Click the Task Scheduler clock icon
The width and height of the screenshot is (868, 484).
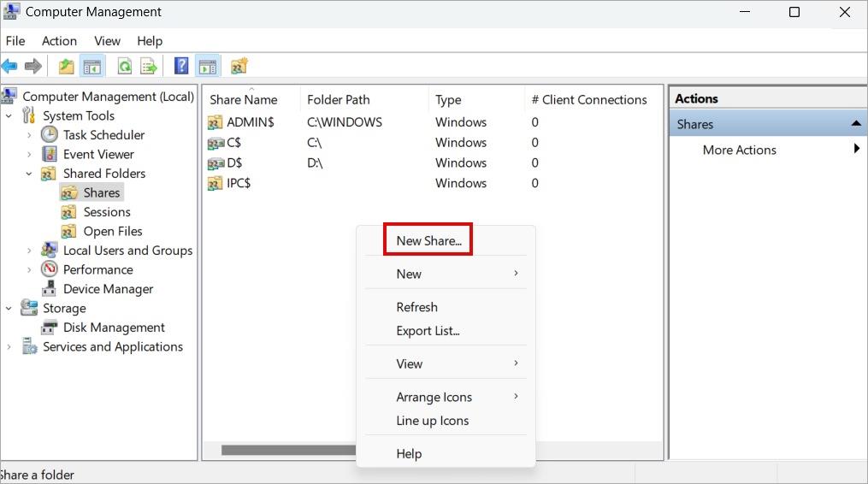[50, 134]
